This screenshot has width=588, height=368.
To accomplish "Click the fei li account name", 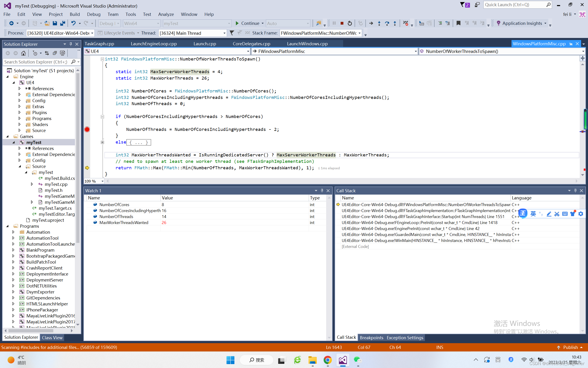I will click(x=567, y=14).
